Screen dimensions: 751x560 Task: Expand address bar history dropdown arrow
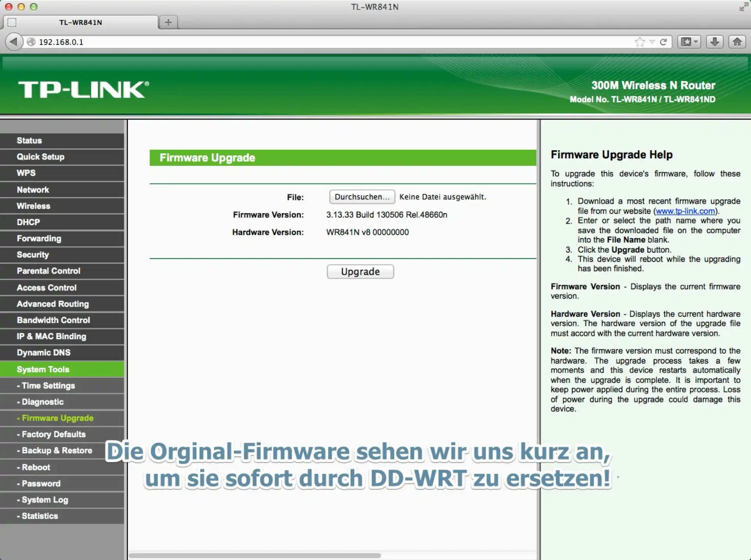tap(652, 41)
